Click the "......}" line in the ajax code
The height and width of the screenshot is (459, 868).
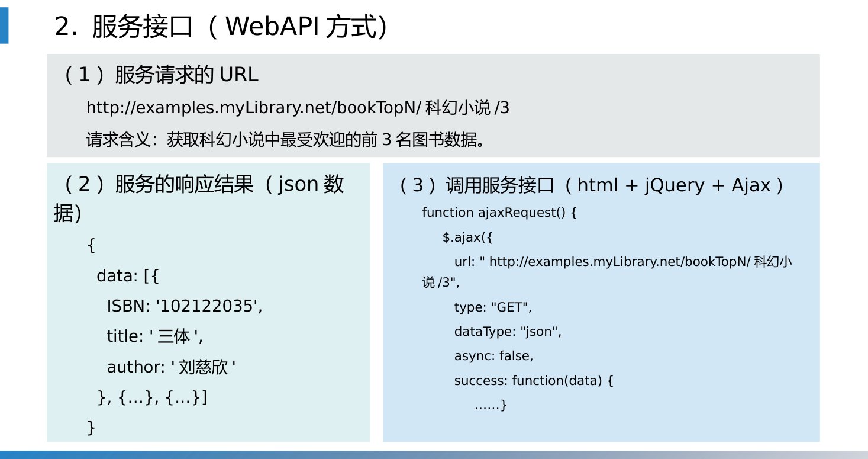pyautogui.click(x=491, y=405)
